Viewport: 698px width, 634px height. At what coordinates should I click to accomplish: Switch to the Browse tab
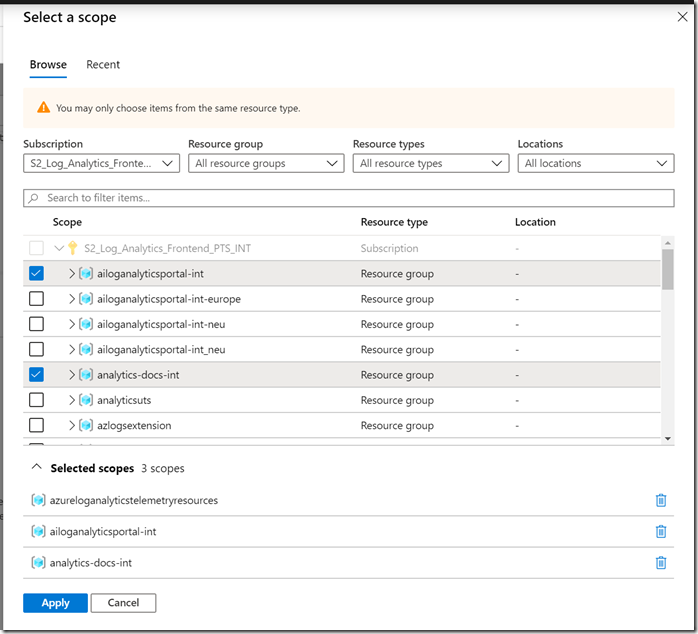point(48,65)
